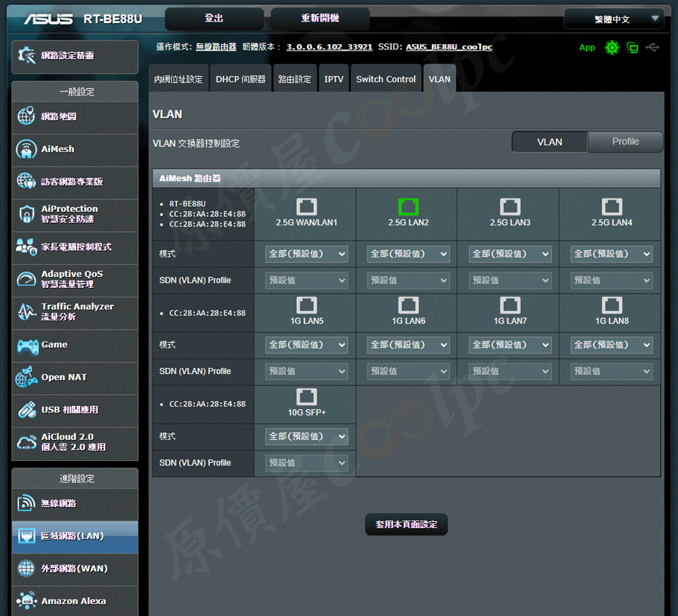Apply the settings on this page

(x=406, y=525)
